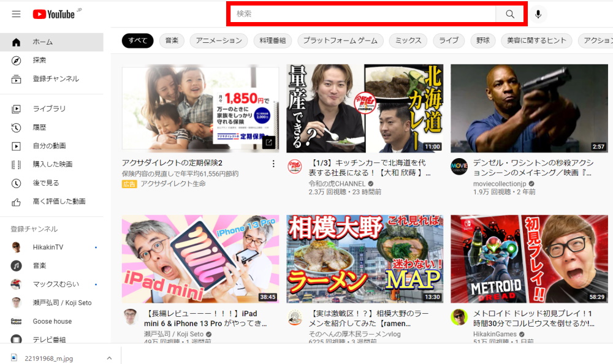This screenshot has height=364, width=613.
Task: Open moviecollectionjp channel name link
Action: [x=500, y=184]
